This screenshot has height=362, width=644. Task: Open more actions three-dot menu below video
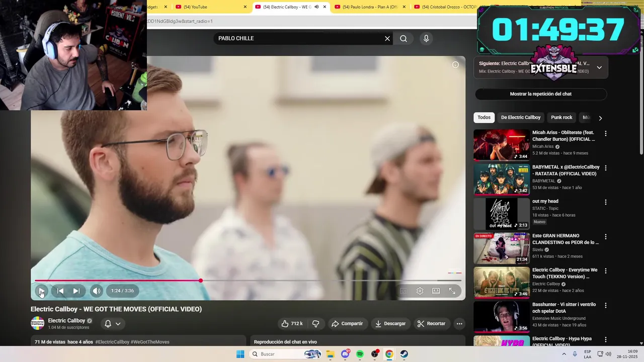[459, 323]
